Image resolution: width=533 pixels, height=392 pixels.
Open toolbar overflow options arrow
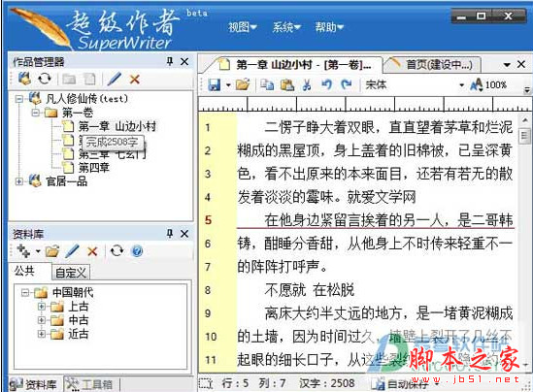pyautogui.click(x=526, y=90)
